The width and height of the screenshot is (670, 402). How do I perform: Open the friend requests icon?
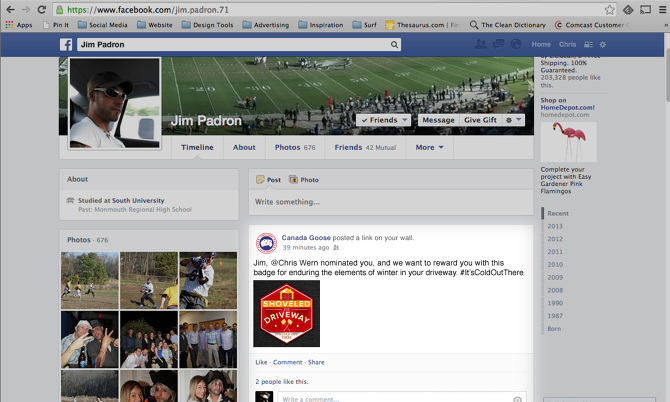click(x=481, y=44)
